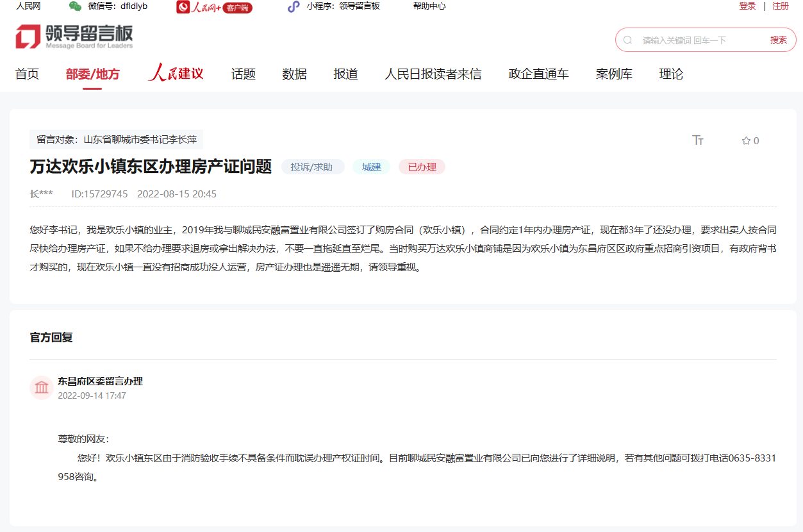The width and height of the screenshot is (803, 532).
Task: Click the 官方回复 section heading
Action: 51,337
